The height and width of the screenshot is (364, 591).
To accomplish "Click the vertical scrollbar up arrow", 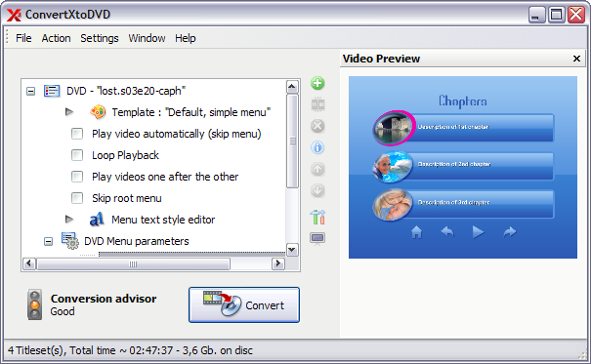I will (x=292, y=87).
